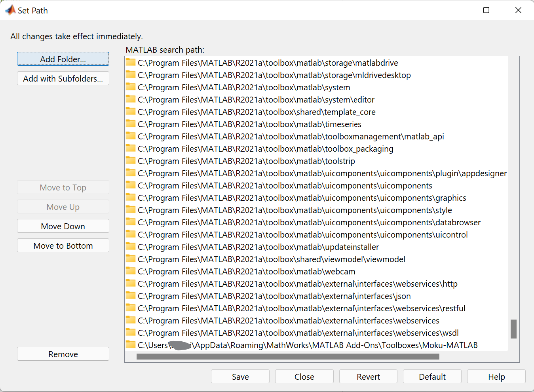Image resolution: width=534 pixels, height=392 pixels.
Task: Click folder icon of timeseries row
Action: 131,124
